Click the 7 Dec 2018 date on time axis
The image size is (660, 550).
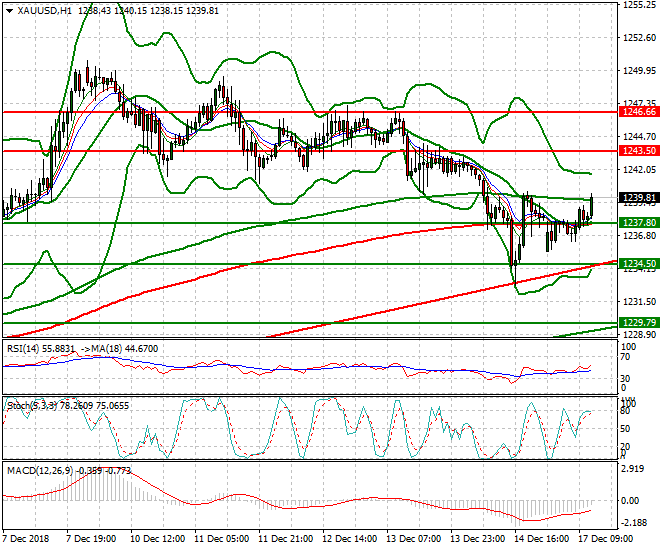(x=25, y=538)
